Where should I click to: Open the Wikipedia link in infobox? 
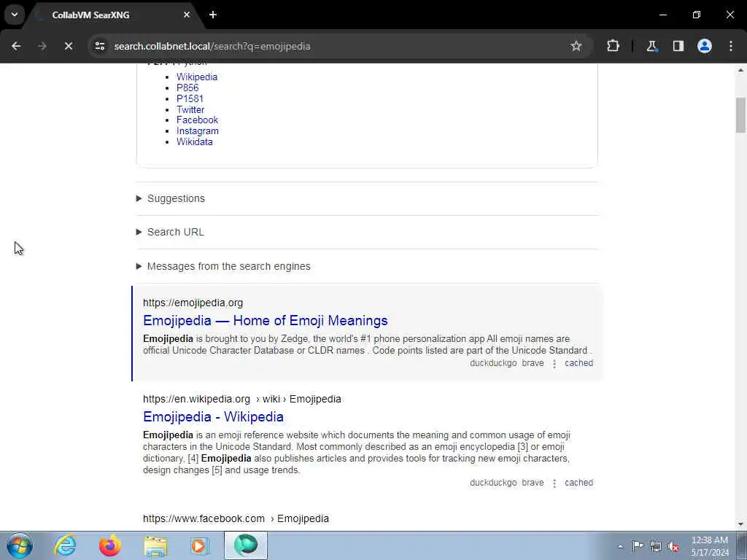197,77
